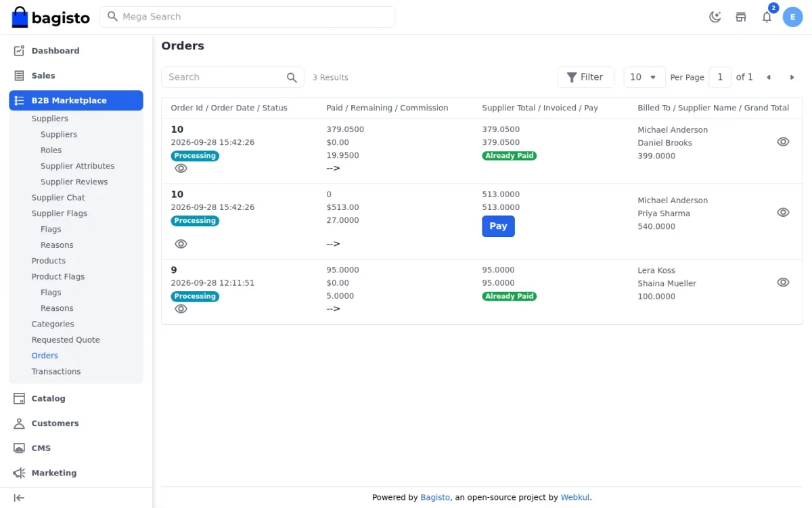Open the notifications bell
The image size is (812, 508).
[x=767, y=17]
